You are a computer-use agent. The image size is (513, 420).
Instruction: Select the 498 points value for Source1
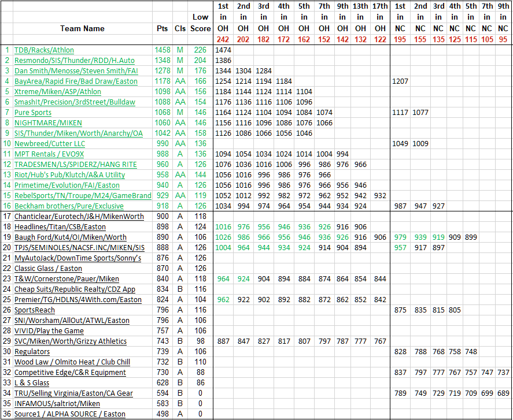point(163,414)
